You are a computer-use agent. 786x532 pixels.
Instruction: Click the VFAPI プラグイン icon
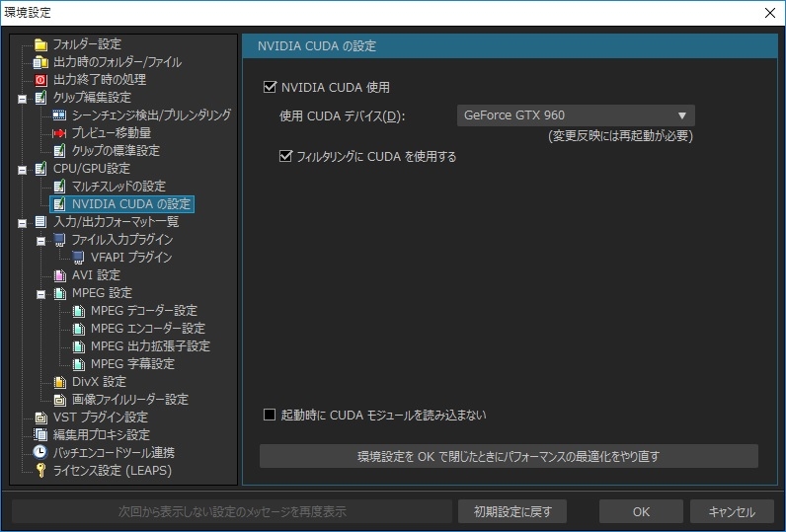pyautogui.click(x=78, y=258)
